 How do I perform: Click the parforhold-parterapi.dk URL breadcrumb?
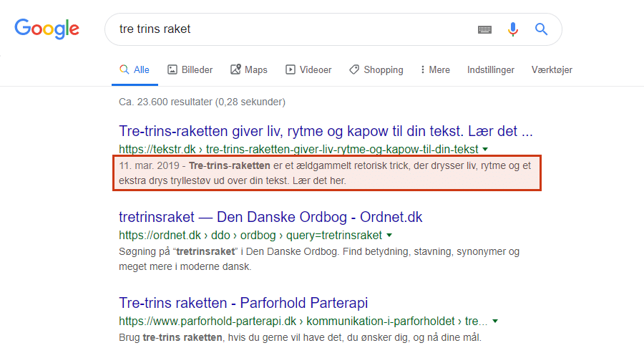[303, 321]
